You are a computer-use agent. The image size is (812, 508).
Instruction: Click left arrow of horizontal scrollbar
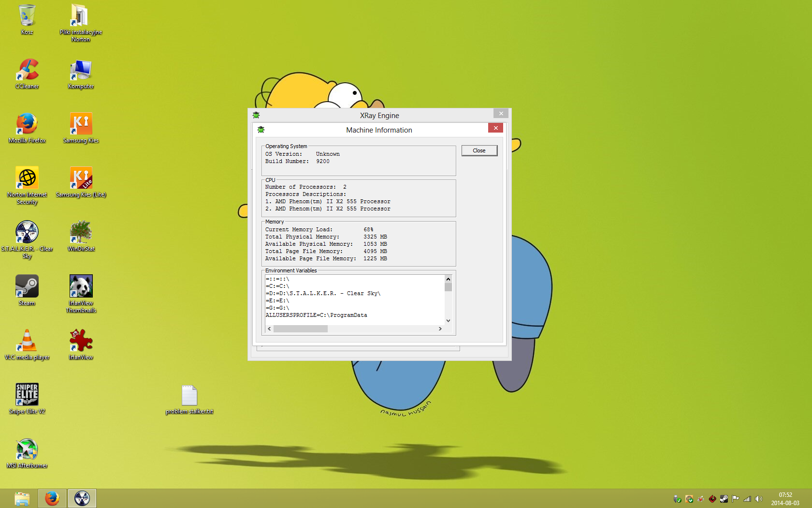click(269, 329)
